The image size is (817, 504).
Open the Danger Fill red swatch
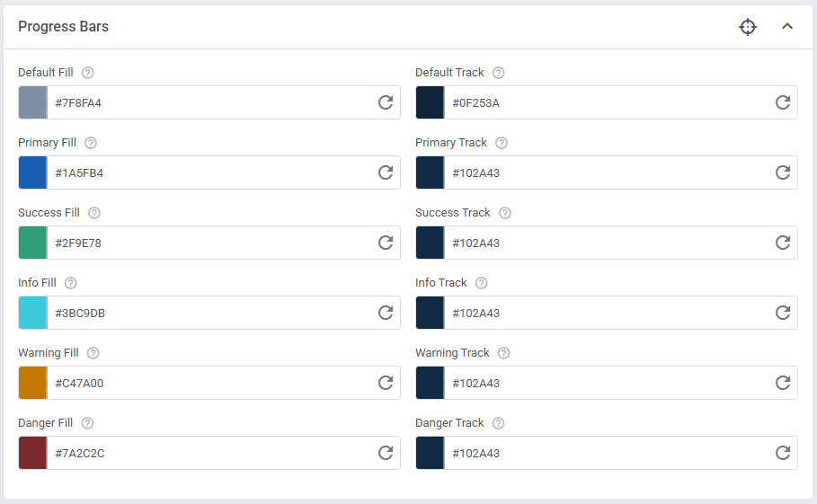(x=32, y=453)
